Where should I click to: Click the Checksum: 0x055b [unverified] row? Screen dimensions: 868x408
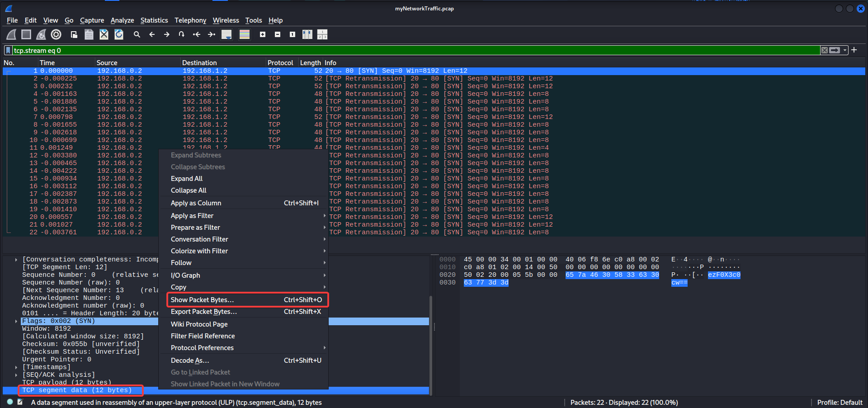pyautogui.click(x=81, y=344)
